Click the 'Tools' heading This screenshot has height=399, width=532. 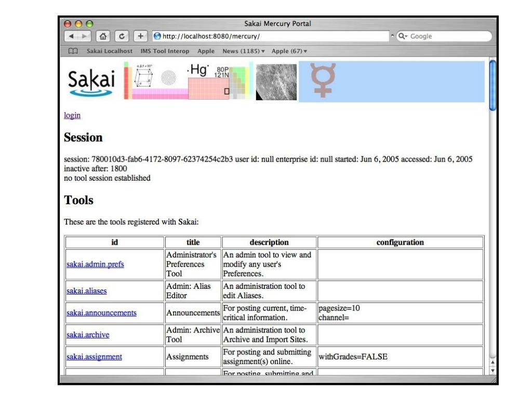78,200
